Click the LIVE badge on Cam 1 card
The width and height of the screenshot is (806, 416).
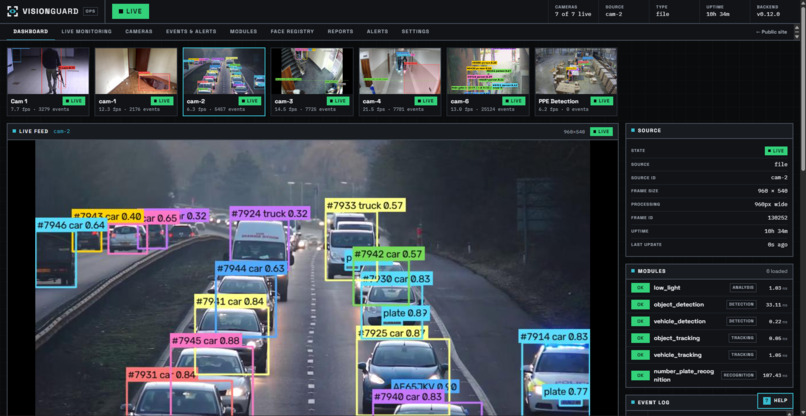coord(74,101)
